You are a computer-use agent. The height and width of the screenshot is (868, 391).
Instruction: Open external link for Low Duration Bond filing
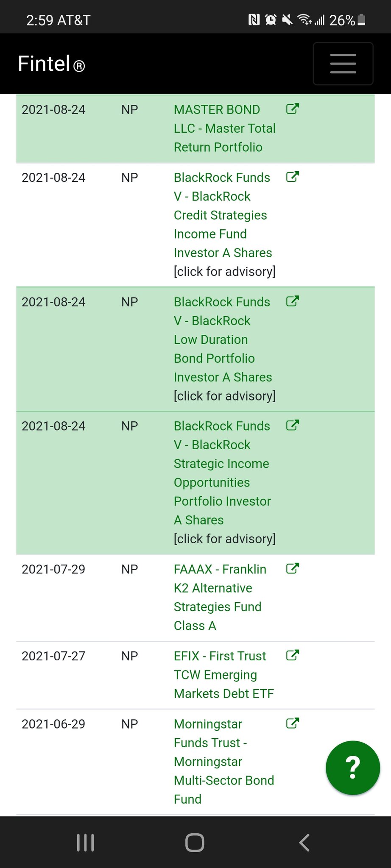point(293,301)
